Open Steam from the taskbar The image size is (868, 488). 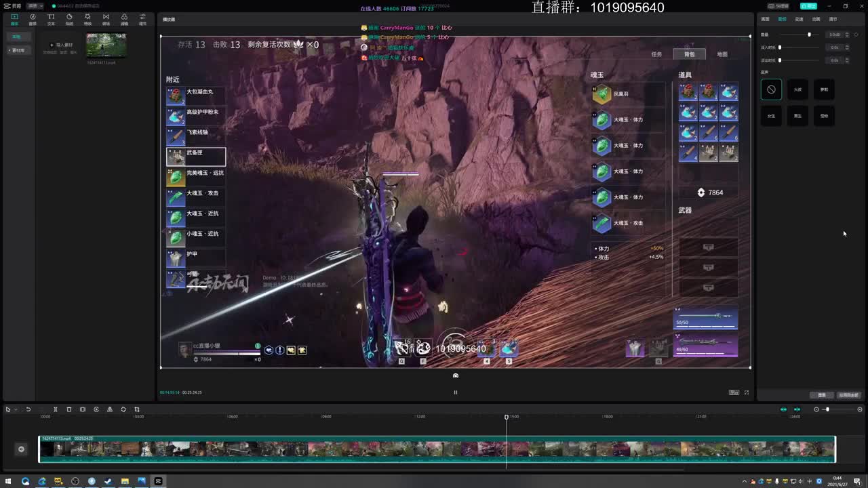[x=108, y=481]
